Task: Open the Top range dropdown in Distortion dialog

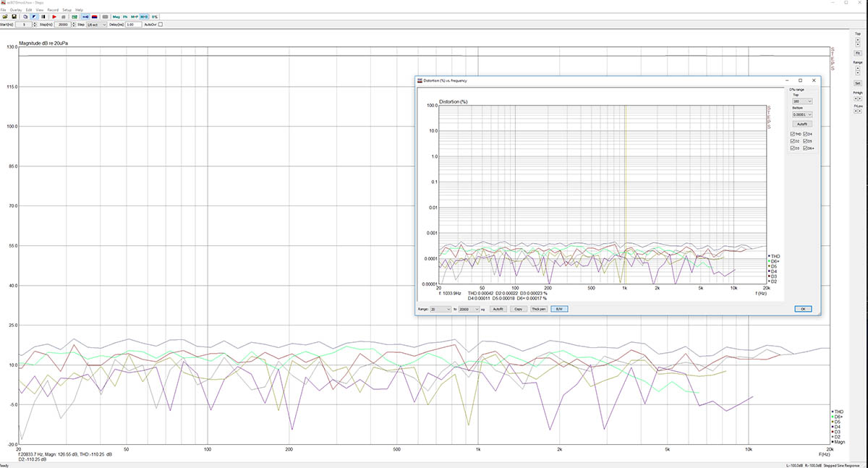Action: 802,101
